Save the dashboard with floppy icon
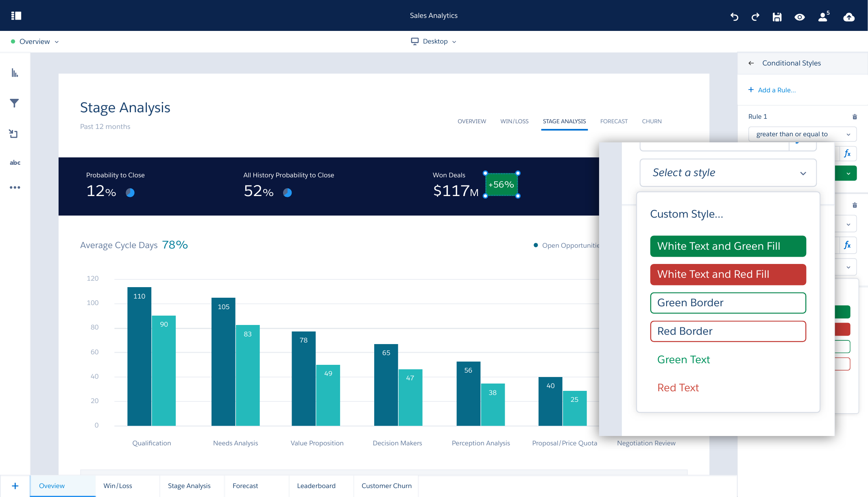This screenshot has width=868, height=497. click(777, 17)
